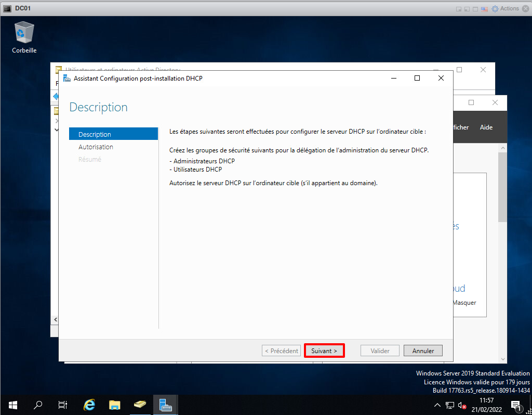The height and width of the screenshot is (415, 532).
Task: Click the US flag keyboard layout icon
Action: click(x=484, y=9)
